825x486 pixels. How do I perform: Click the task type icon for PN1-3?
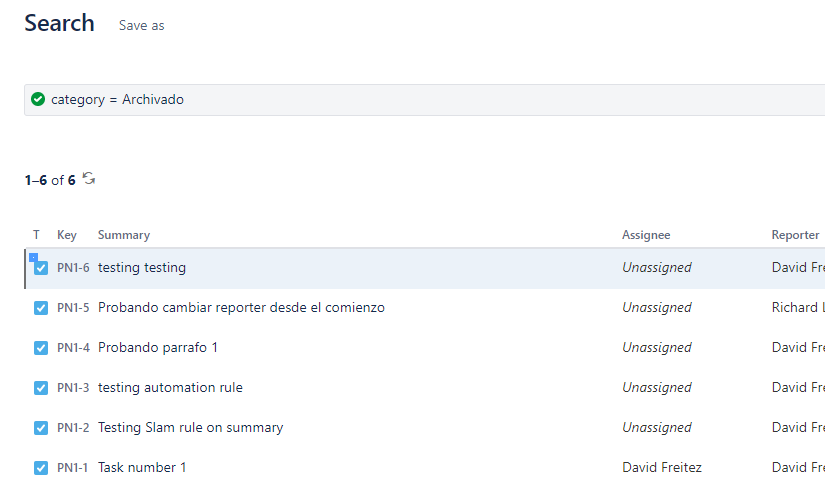(x=41, y=388)
